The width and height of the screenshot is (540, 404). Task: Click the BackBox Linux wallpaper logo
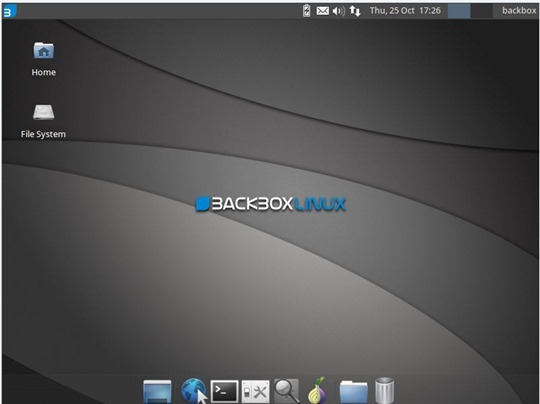click(x=271, y=204)
